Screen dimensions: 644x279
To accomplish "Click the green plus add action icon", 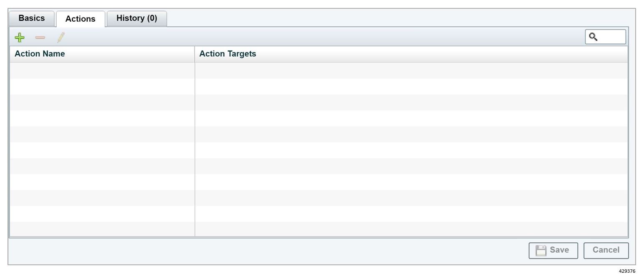I will (x=19, y=38).
